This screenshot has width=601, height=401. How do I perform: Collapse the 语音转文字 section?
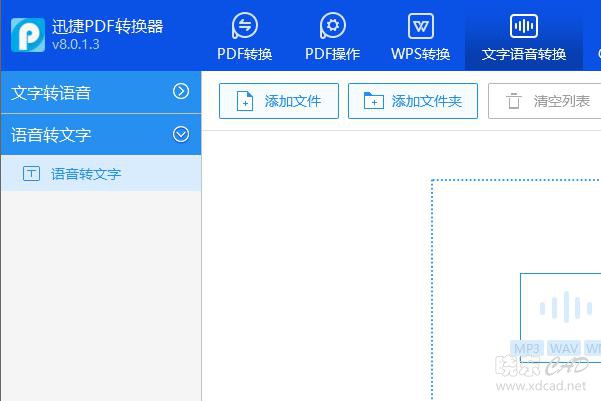pyautogui.click(x=101, y=135)
